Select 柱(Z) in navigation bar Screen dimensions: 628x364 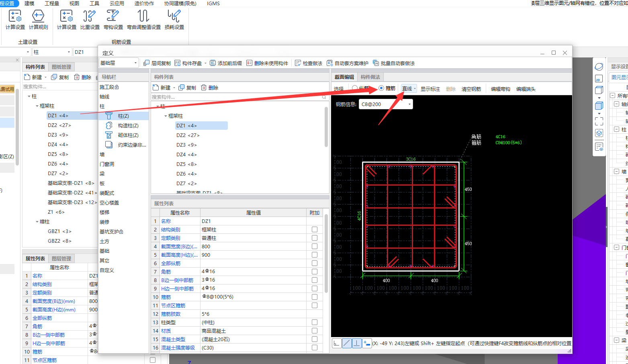pyautogui.click(x=123, y=116)
